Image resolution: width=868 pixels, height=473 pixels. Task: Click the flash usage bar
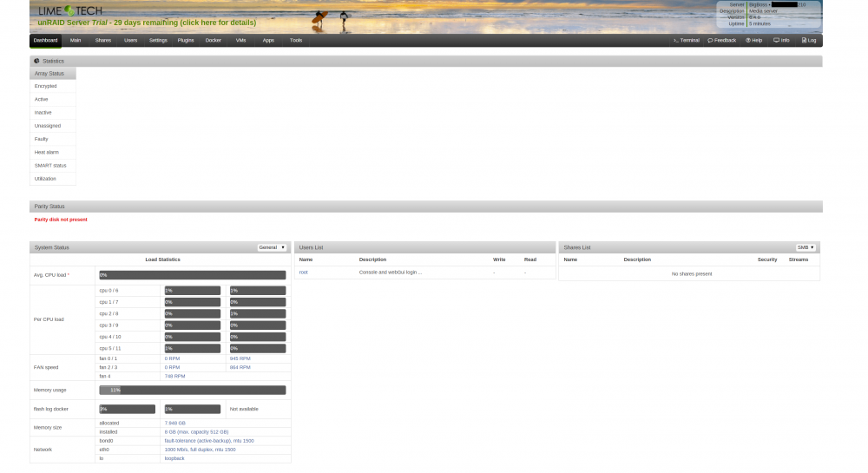[x=128, y=410]
